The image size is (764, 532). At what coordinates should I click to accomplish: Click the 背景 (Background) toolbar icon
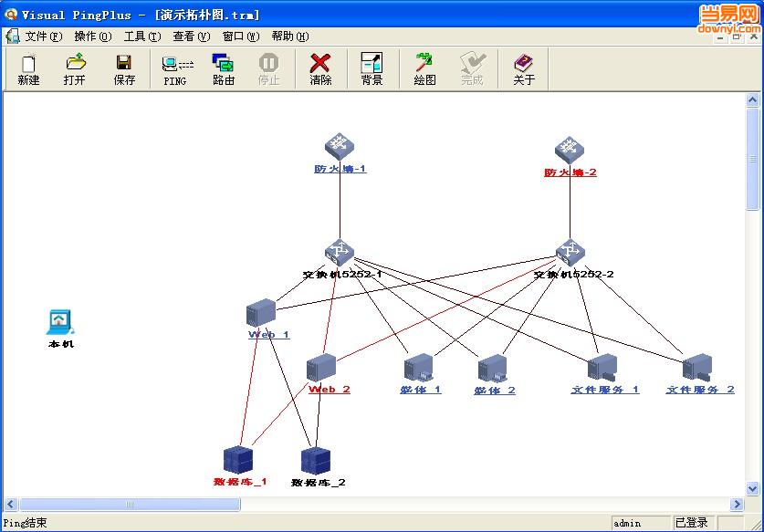(372, 69)
